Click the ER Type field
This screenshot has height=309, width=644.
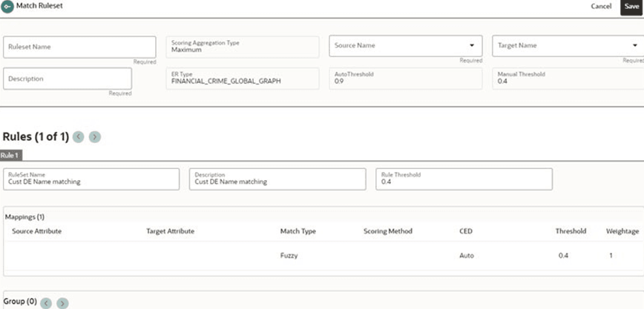(243, 79)
